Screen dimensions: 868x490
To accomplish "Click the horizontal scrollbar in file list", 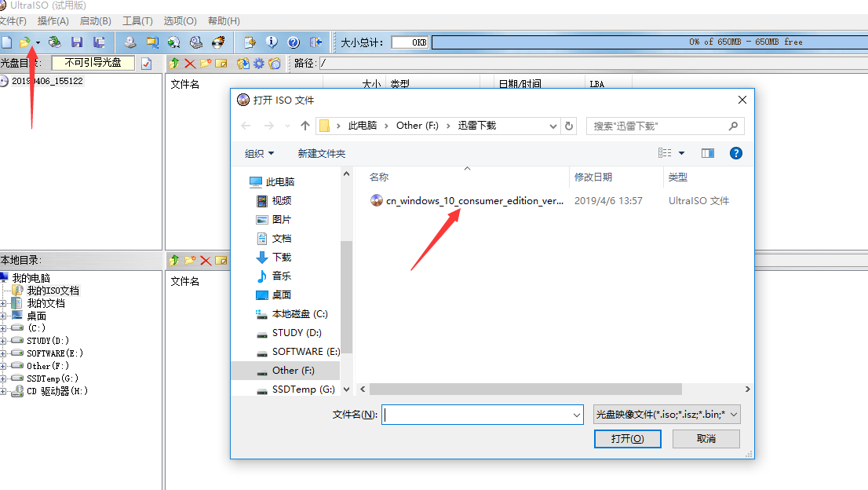I will (x=525, y=389).
